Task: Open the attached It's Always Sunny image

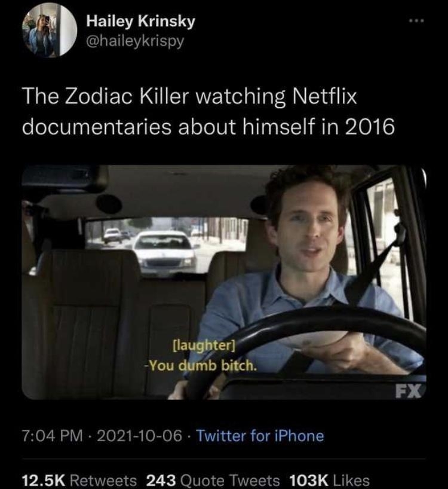Action: tap(224, 281)
